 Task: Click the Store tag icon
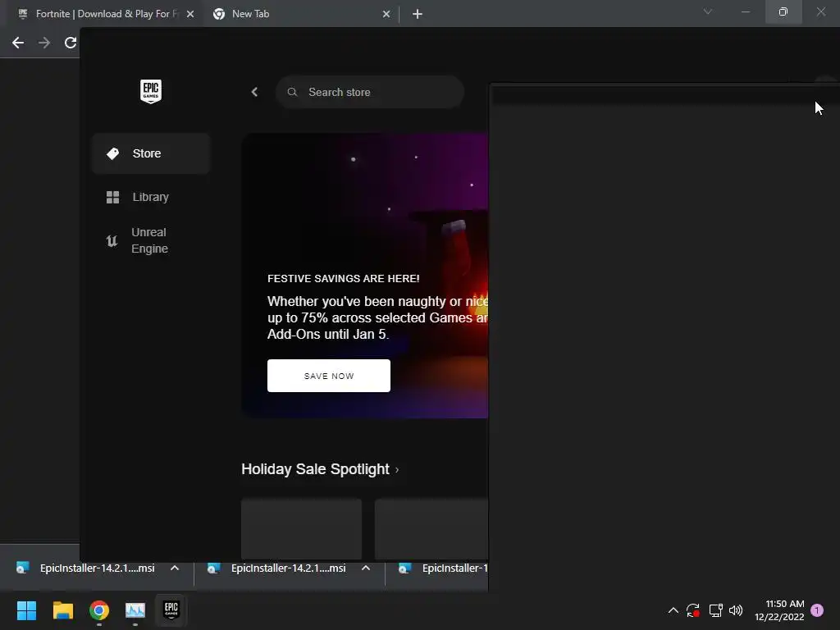(112, 153)
